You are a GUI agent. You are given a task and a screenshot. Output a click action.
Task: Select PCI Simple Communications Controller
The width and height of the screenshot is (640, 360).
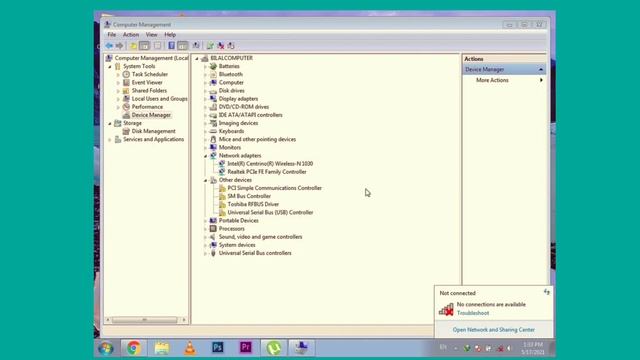(x=275, y=188)
